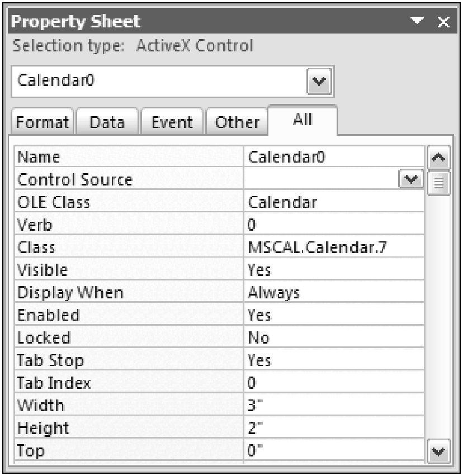Click the Class value MSCAL.Calendar.7
This screenshot has width=463, height=476.
pyautogui.click(x=333, y=247)
